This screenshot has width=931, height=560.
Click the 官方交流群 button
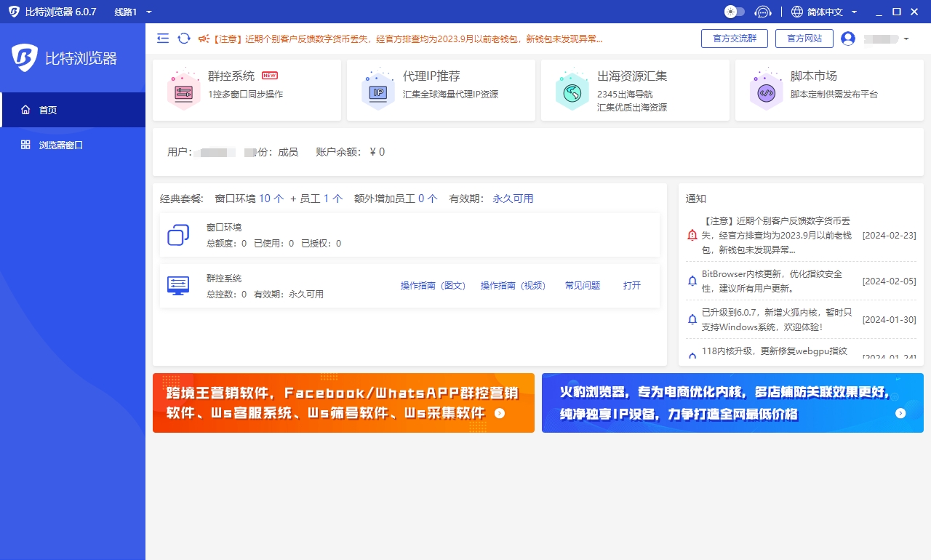(735, 39)
